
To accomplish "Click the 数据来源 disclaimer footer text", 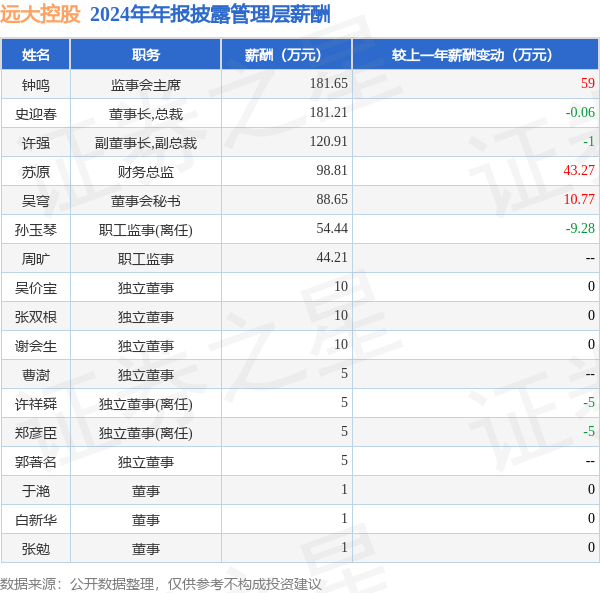I will [161, 585].
